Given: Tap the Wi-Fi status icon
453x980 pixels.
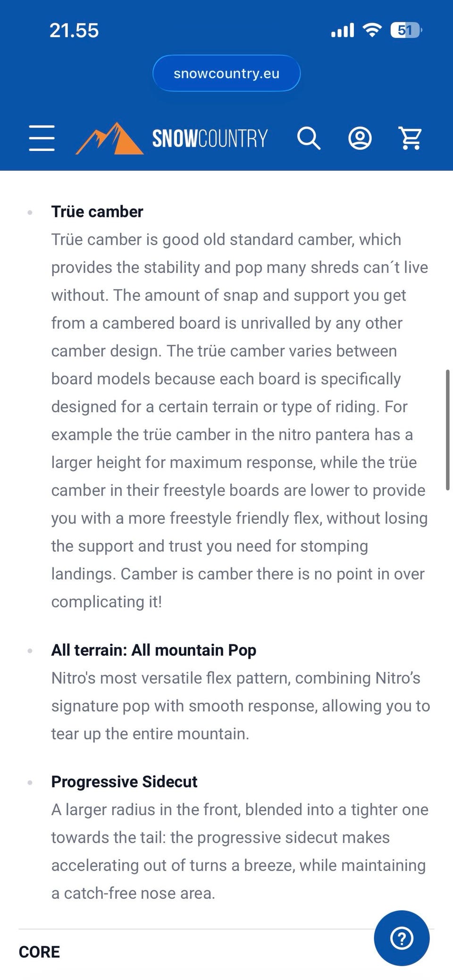Looking at the screenshot, I should [x=372, y=31].
